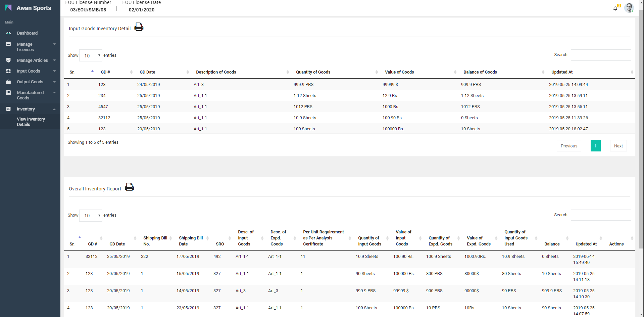Viewport: 644px width, 317px height.
Task: Open Dashboard from the sidebar
Action: click(27, 33)
